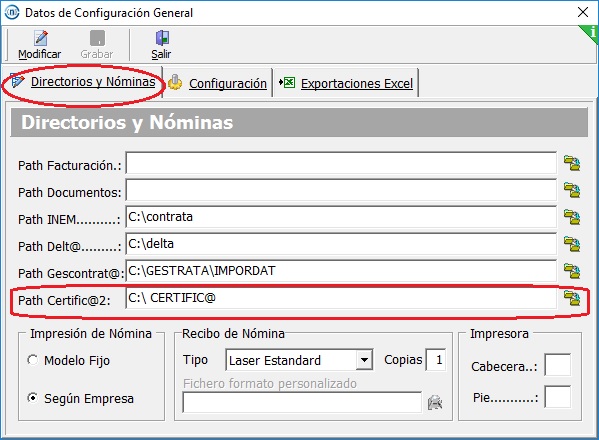
Task: Click the Path Certific@2 text field
Action: 341,298
